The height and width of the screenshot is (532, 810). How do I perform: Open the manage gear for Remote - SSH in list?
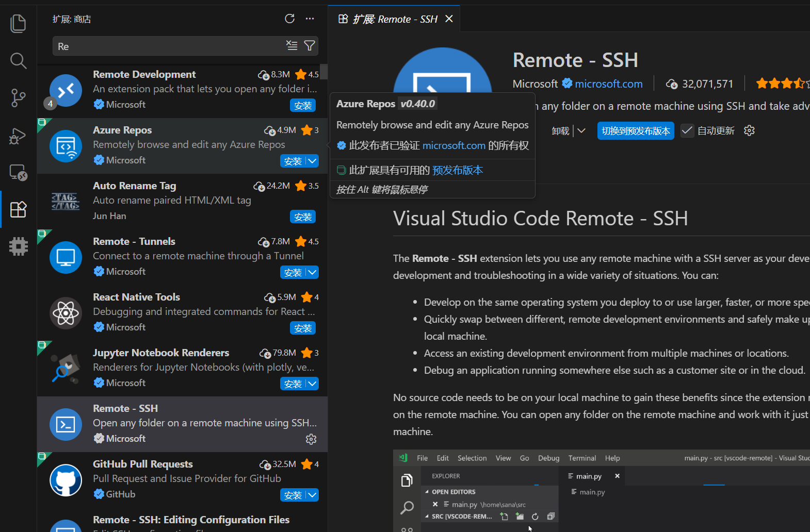(x=311, y=439)
